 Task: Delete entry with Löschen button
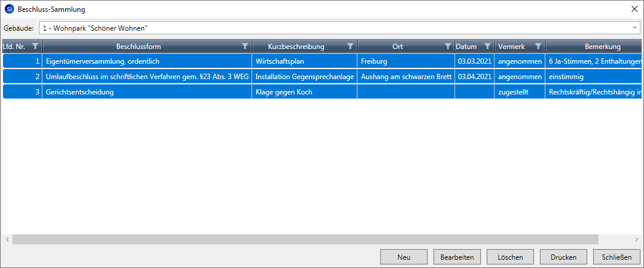[x=509, y=257]
